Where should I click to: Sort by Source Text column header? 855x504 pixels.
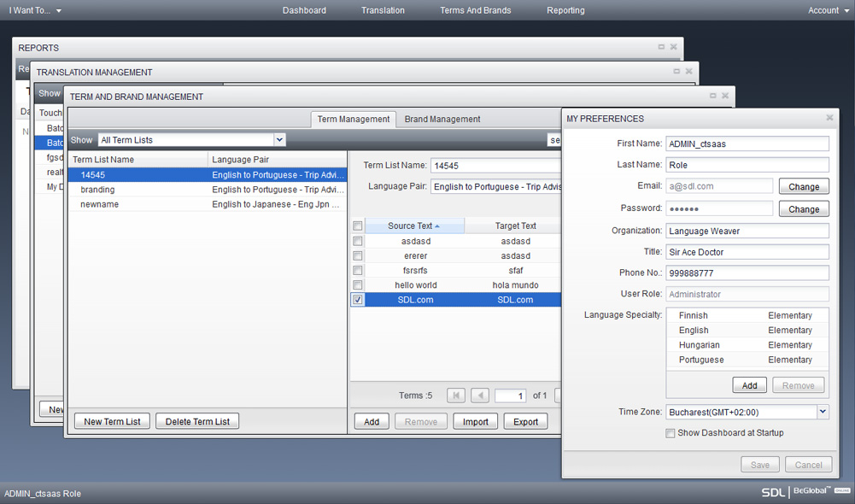[x=410, y=226]
